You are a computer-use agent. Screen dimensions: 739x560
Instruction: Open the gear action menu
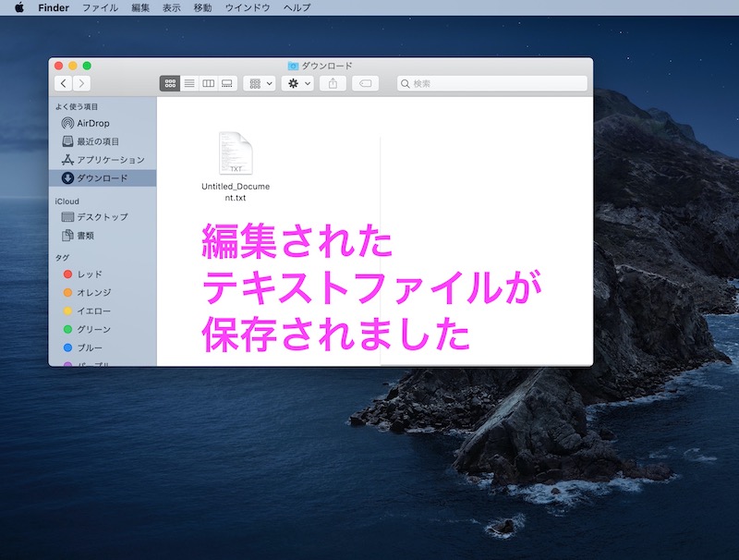coord(299,83)
